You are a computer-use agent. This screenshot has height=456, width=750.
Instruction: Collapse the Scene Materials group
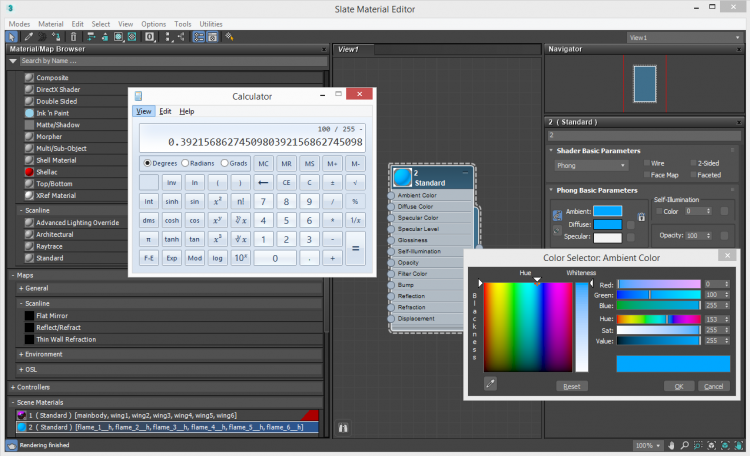pyautogui.click(x=13, y=402)
